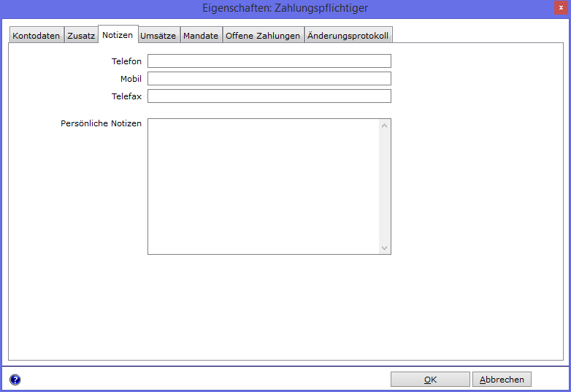Viewport: 571px width, 392px height.
Task: Confirm the dialog with OK
Action: (x=430, y=380)
